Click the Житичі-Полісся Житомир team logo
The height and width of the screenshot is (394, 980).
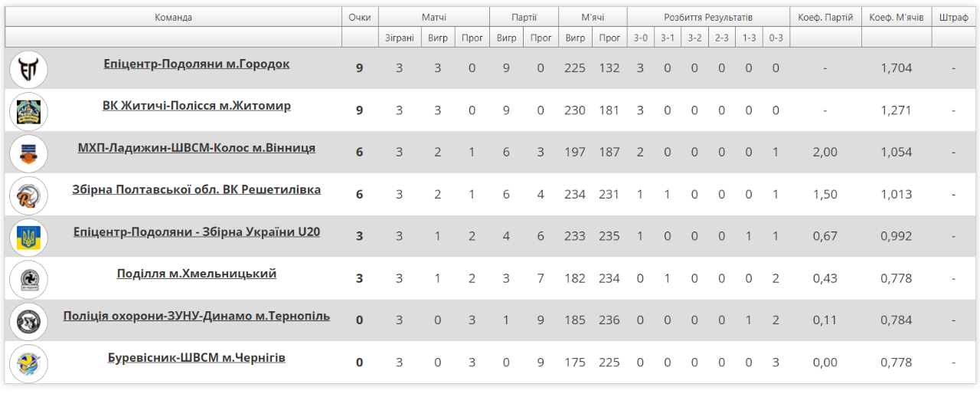tap(28, 111)
